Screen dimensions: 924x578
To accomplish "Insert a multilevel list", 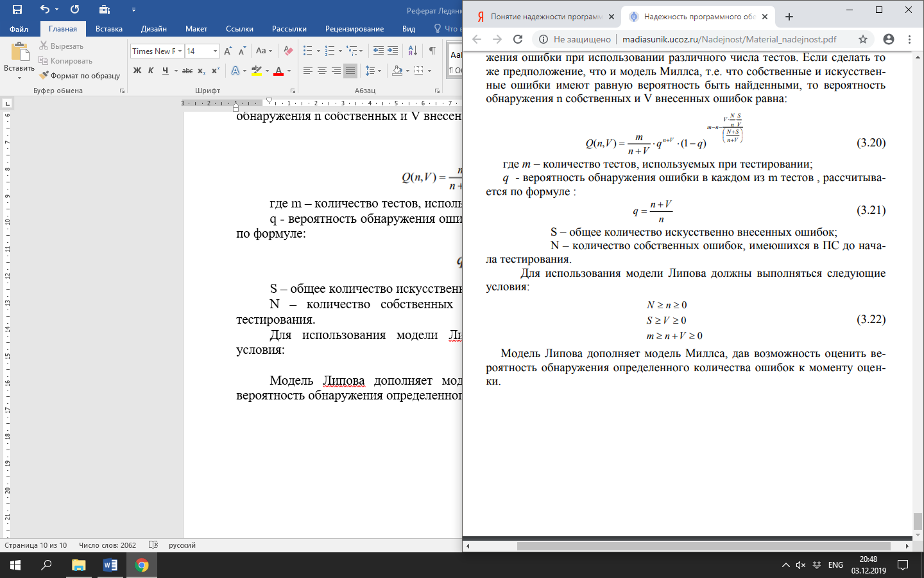I will pos(352,51).
